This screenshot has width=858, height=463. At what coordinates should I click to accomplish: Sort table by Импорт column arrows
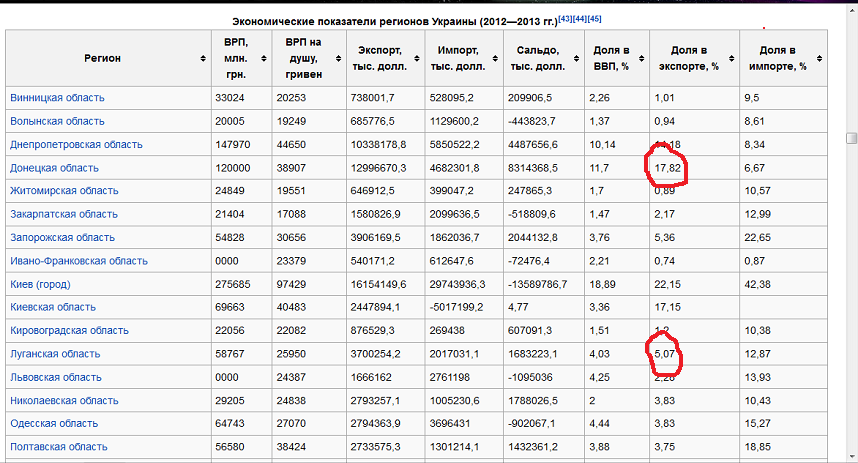[x=492, y=58]
